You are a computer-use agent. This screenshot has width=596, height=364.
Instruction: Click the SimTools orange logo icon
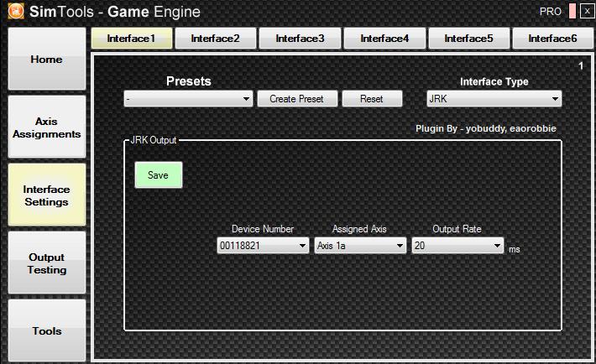point(16,11)
